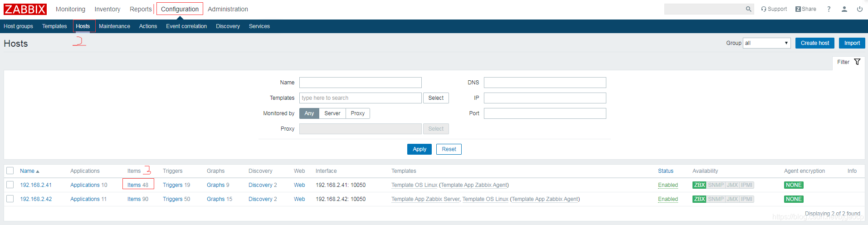Open Template App Zabbix Server link

[x=425, y=199]
